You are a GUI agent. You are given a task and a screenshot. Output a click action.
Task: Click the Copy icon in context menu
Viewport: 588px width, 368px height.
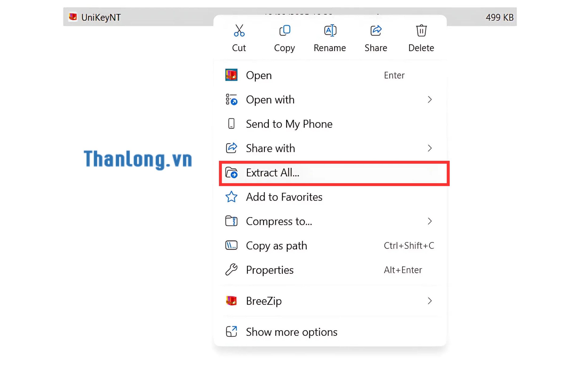pos(284,31)
